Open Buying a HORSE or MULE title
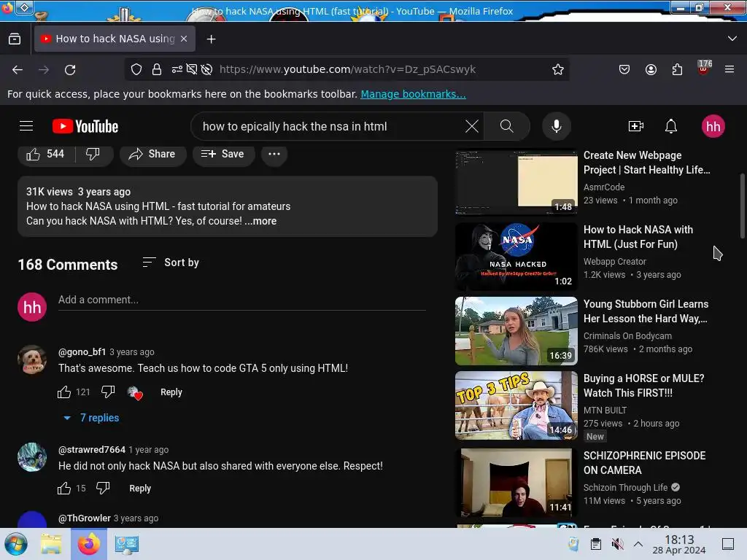This screenshot has width=747, height=560. coord(643,386)
